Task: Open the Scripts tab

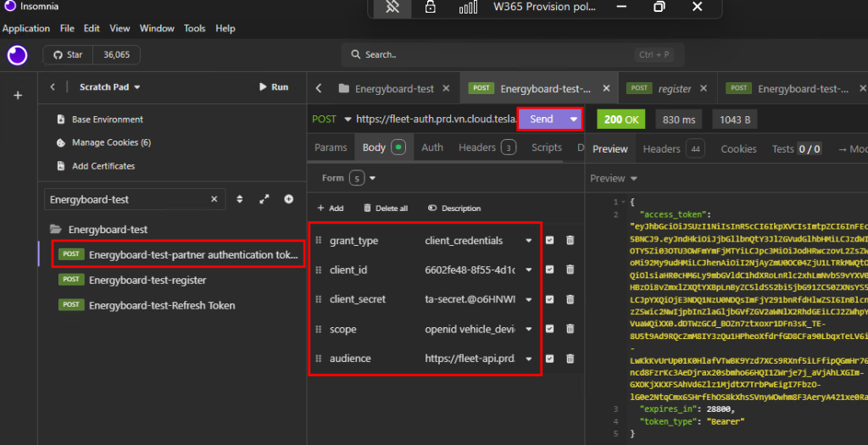Action: [x=547, y=147]
